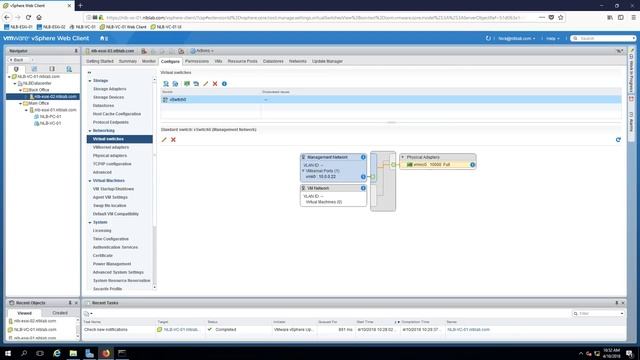The width and height of the screenshot is (640, 360).
Task: Click the red X remove icon above the switch diagram
Action: click(173, 140)
